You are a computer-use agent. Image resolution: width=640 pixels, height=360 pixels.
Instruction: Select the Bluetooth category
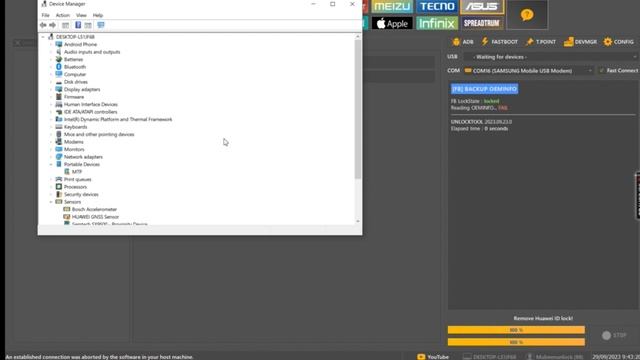tap(75, 67)
